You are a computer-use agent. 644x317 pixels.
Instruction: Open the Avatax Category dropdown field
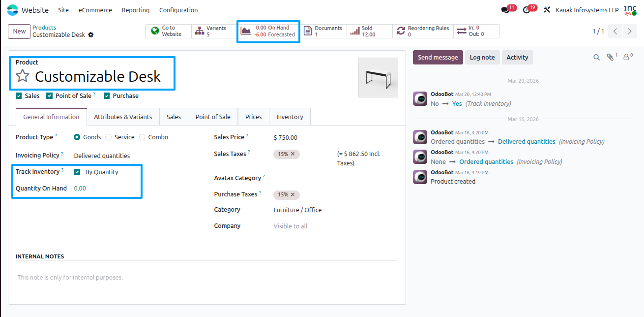pyautogui.click(x=335, y=178)
